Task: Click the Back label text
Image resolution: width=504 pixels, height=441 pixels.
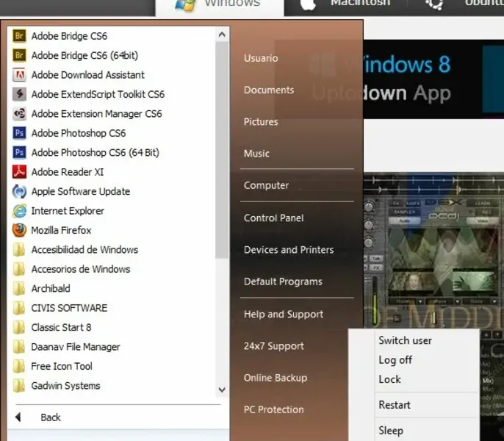Action: click(x=51, y=417)
